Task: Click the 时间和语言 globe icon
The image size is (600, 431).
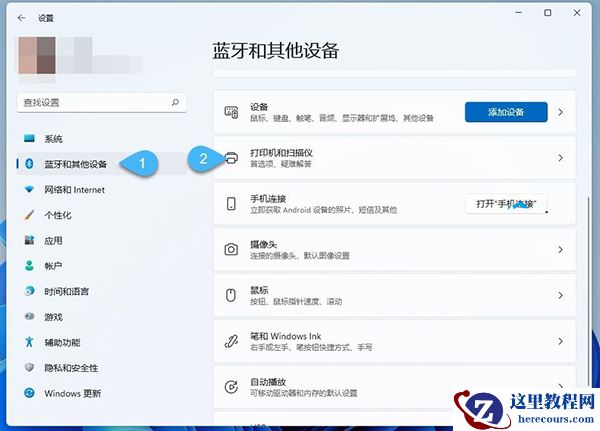Action: (x=29, y=291)
